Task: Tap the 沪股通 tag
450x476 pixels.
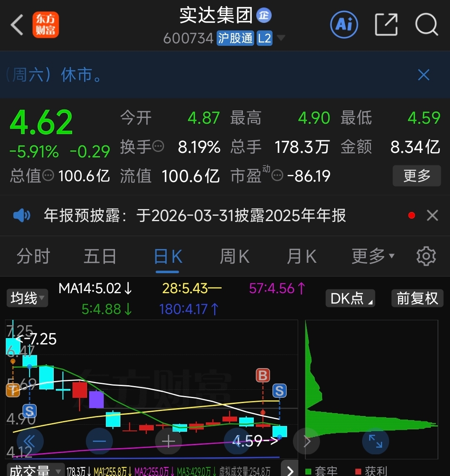Action: point(235,38)
